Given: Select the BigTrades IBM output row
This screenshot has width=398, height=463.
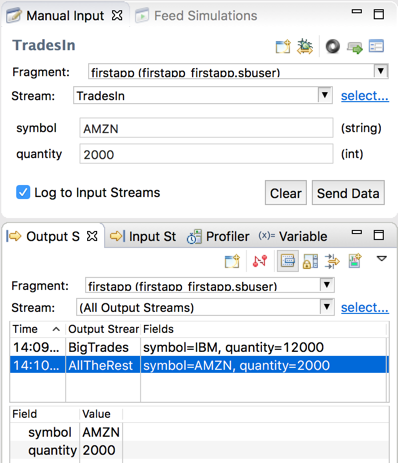Looking at the screenshot, I should [x=199, y=347].
